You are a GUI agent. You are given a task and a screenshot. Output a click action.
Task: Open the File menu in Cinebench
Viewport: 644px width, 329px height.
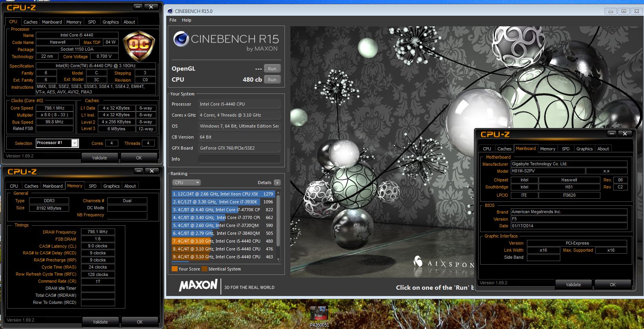click(173, 20)
